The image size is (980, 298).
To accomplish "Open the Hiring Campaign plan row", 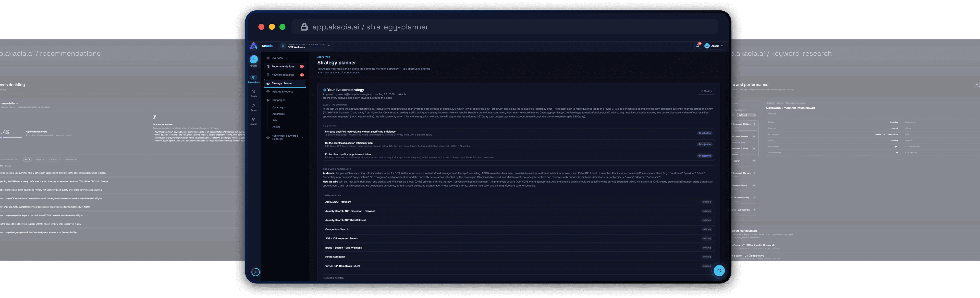I will coord(519,257).
